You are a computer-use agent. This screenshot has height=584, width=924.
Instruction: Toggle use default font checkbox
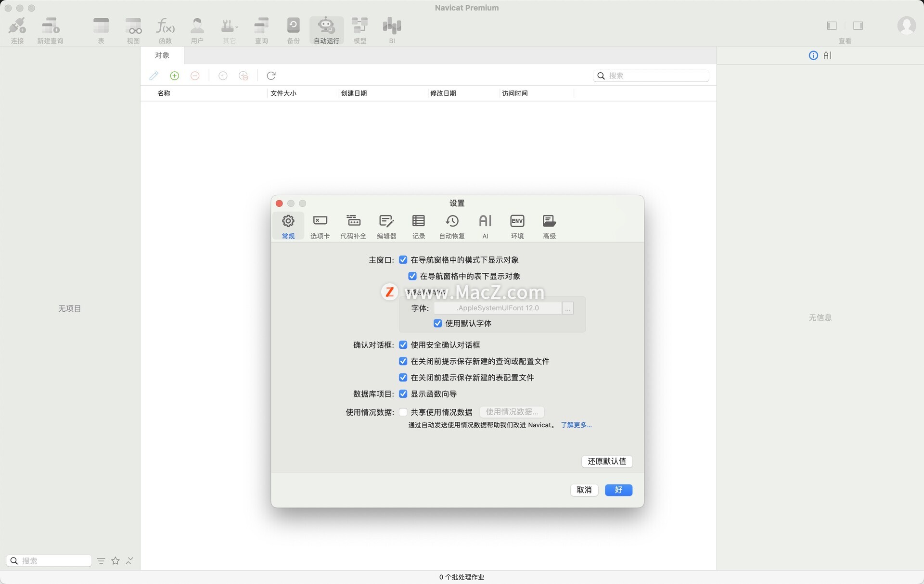[x=438, y=323]
